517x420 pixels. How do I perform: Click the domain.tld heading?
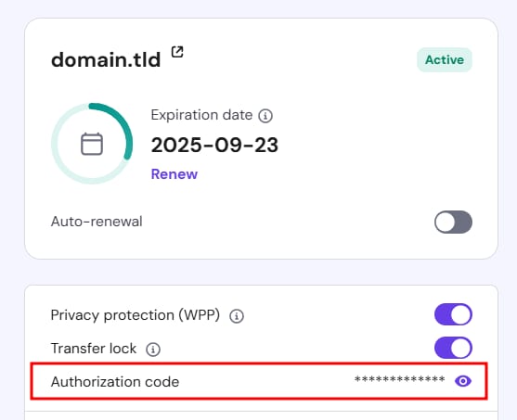(x=106, y=60)
